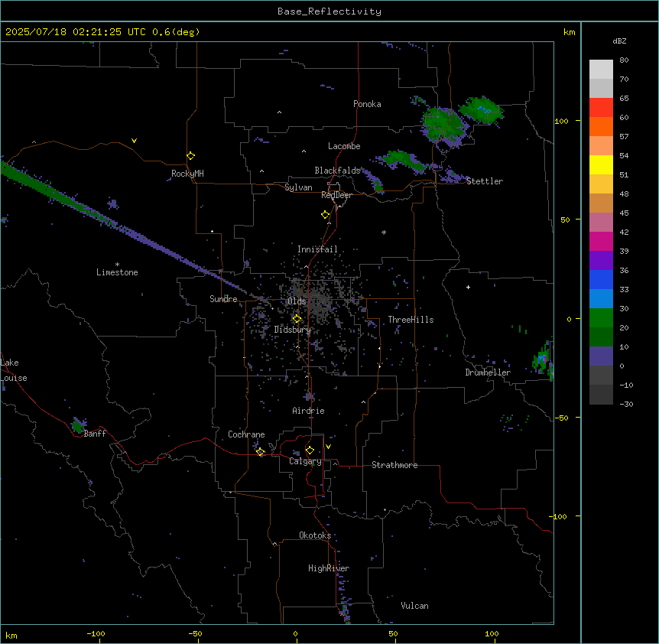Click the ThreeHills label
Viewport: 659px width, 644px height.
(411, 320)
